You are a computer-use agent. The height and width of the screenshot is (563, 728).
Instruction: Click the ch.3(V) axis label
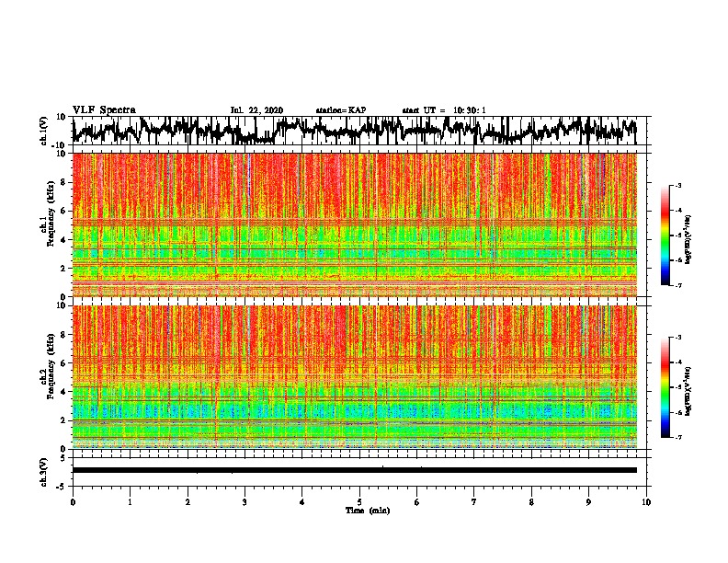click(x=44, y=472)
